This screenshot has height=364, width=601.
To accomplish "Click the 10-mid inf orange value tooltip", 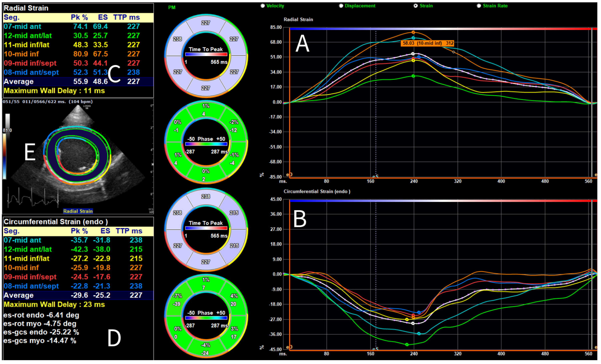I will tap(428, 43).
